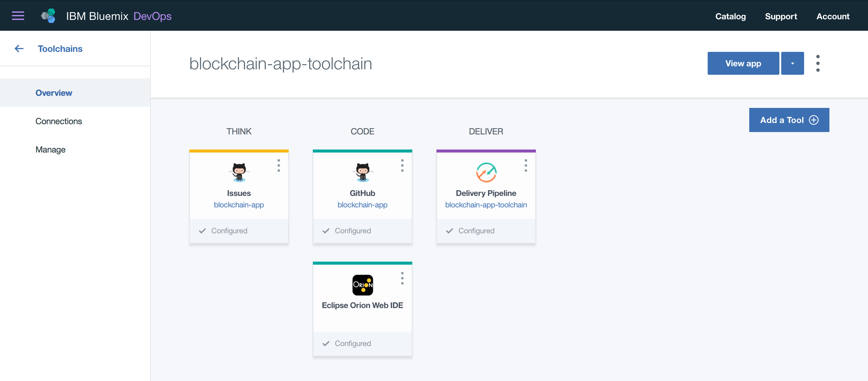The height and width of the screenshot is (381, 868).
Task: Expand the dropdown arrow beside View app
Action: [x=792, y=63]
